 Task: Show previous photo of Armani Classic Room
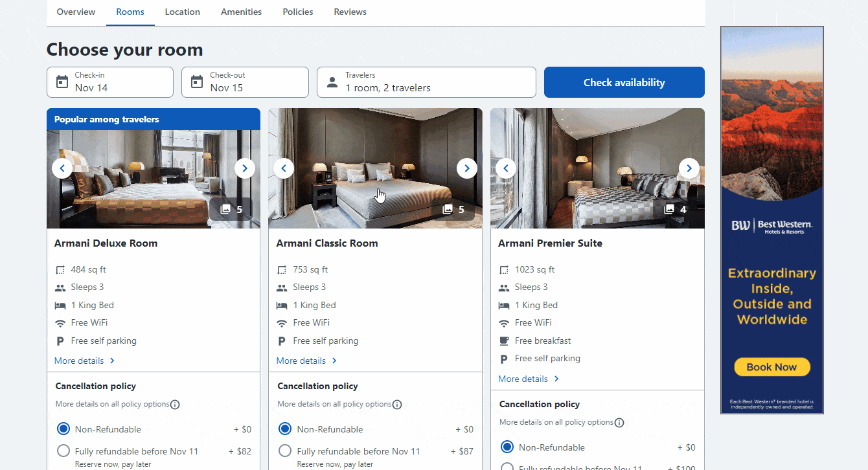pyautogui.click(x=284, y=168)
